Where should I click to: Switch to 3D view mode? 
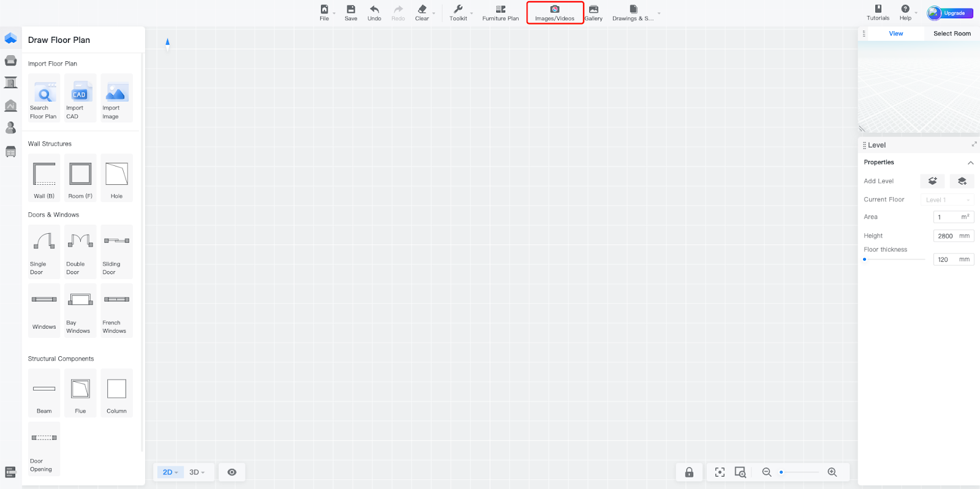coord(197,472)
